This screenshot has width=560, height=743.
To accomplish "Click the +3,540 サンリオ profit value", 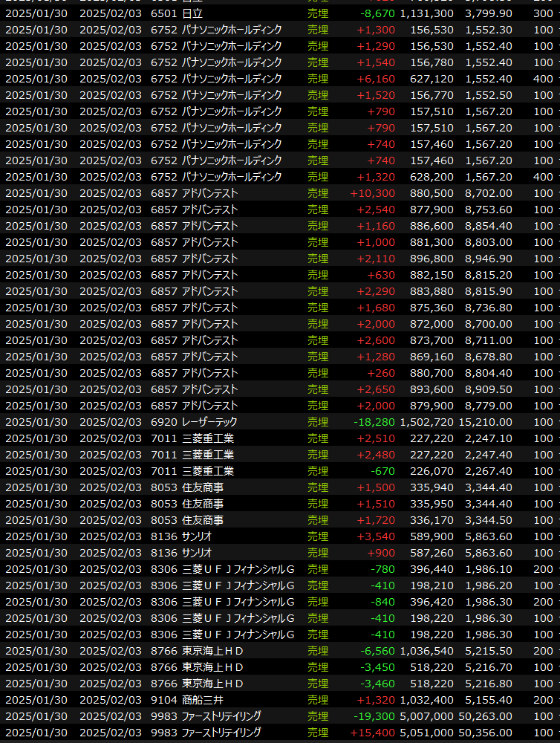I will click(x=376, y=536).
